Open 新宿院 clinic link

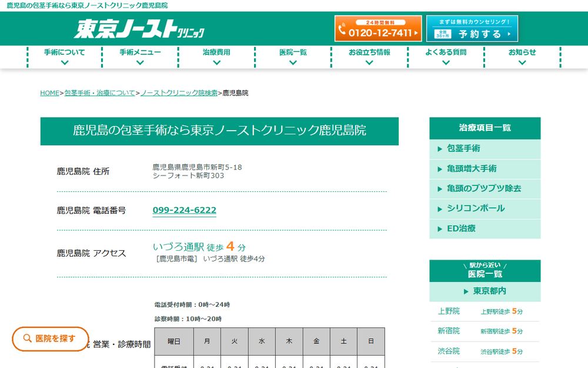[449, 331]
